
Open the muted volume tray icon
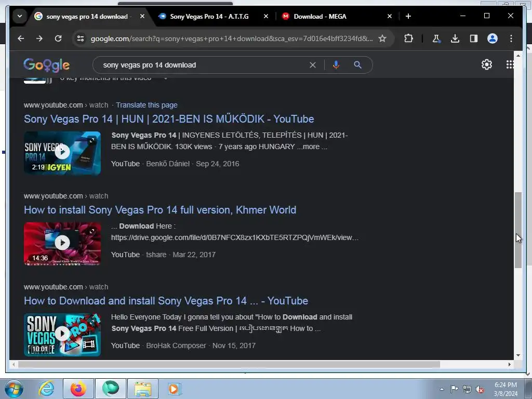[x=480, y=389]
